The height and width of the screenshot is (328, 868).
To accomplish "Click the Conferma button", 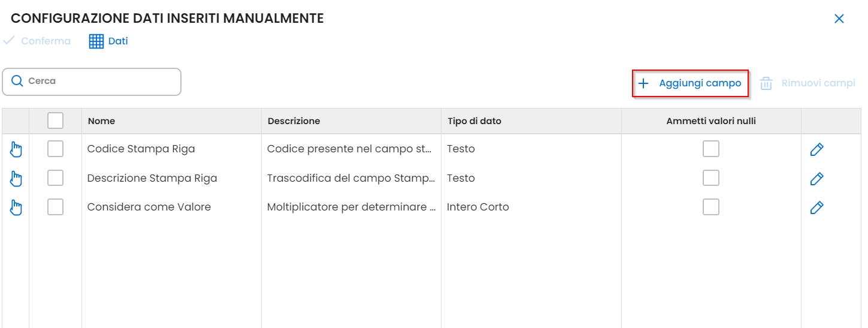I will coord(37,41).
